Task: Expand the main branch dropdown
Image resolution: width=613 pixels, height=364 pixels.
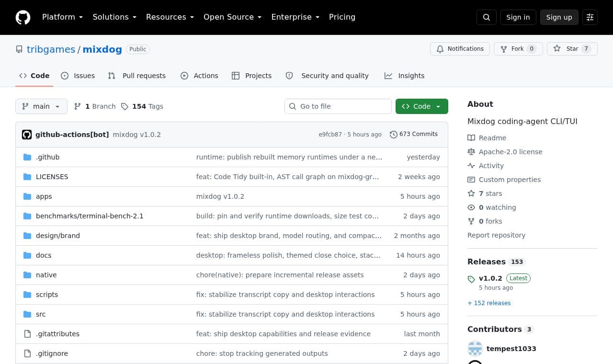Action: pos(41,106)
